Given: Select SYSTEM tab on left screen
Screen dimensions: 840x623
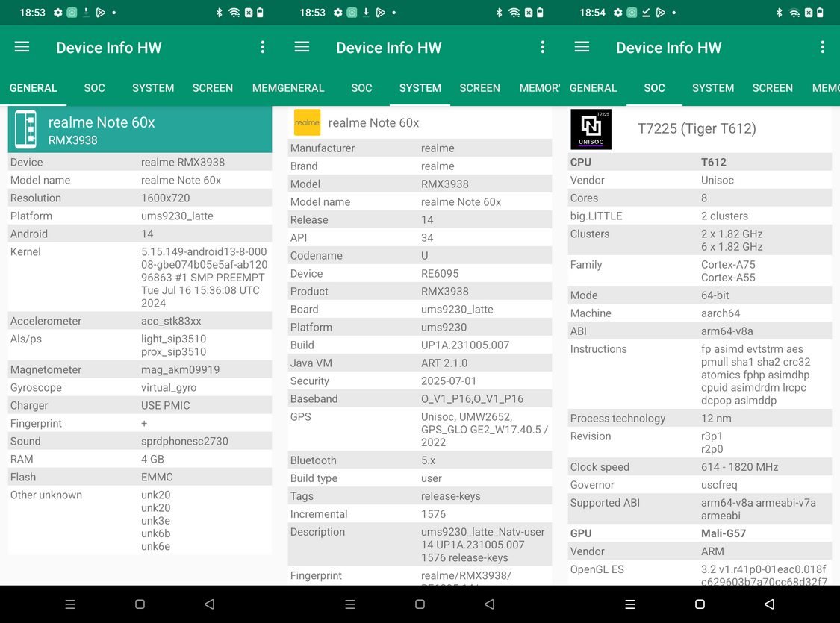Looking at the screenshot, I should pyautogui.click(x=153, y=88).
